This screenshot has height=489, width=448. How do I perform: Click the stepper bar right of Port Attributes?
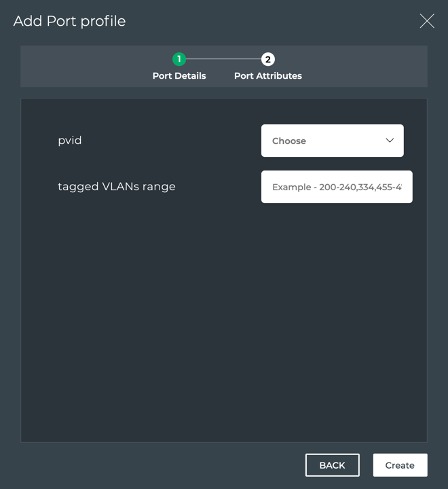coord(367,67)
